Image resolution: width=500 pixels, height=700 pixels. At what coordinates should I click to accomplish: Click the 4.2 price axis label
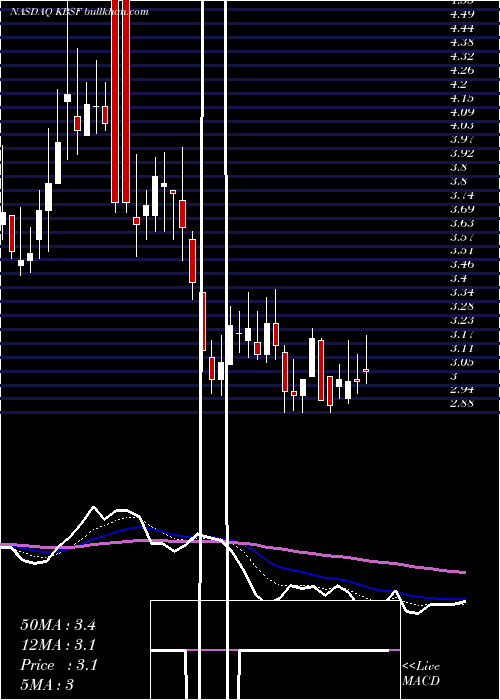point(459,84)
